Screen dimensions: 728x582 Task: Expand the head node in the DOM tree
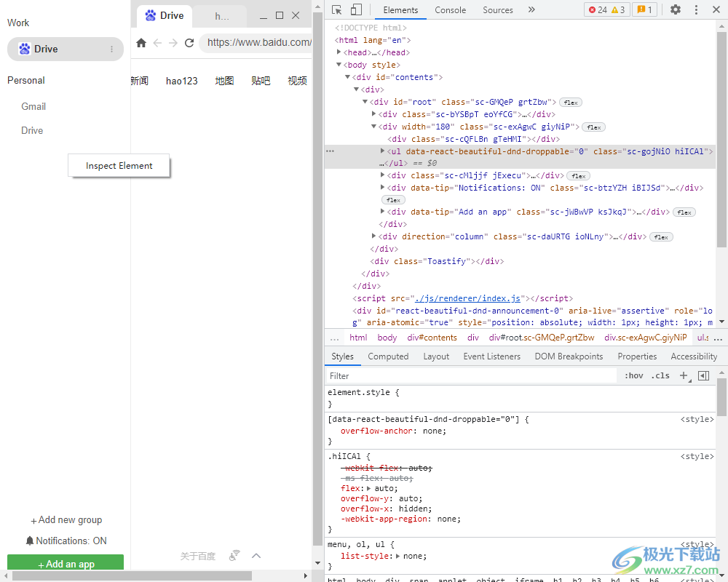339,52
